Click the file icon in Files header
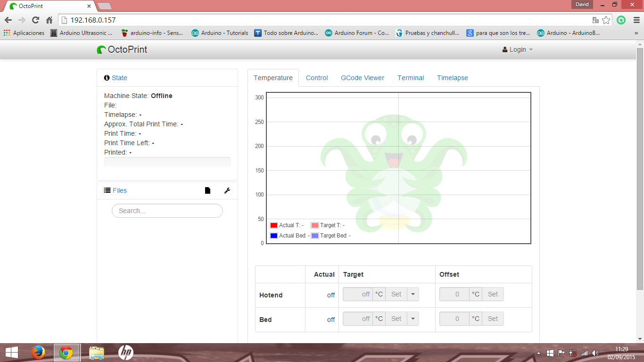 207,190
